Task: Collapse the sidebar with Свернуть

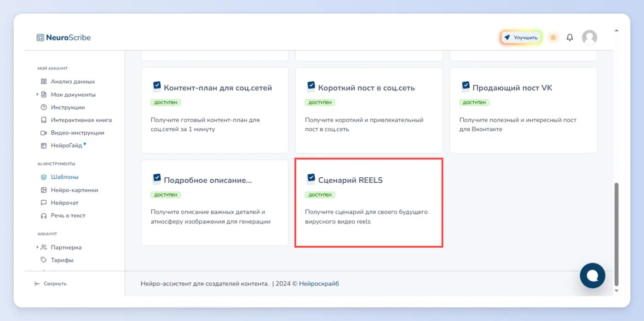Action: tap(51, 284)
